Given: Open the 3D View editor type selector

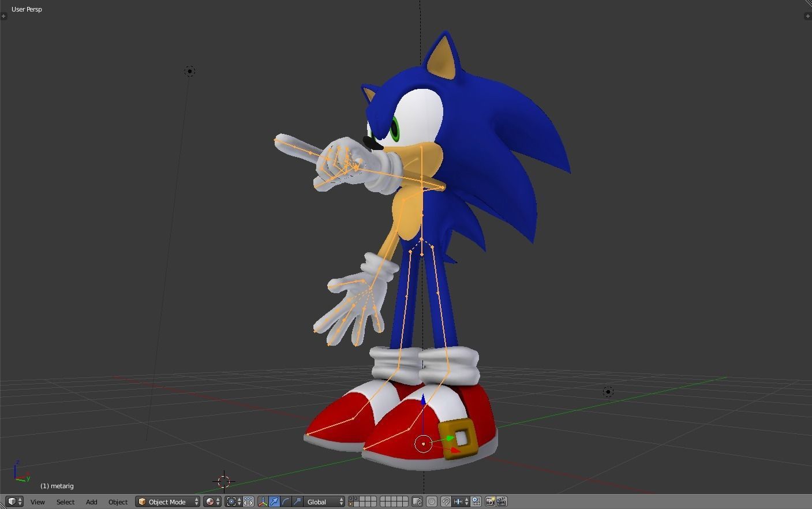Looking at the screenshot, I should 14,501.
